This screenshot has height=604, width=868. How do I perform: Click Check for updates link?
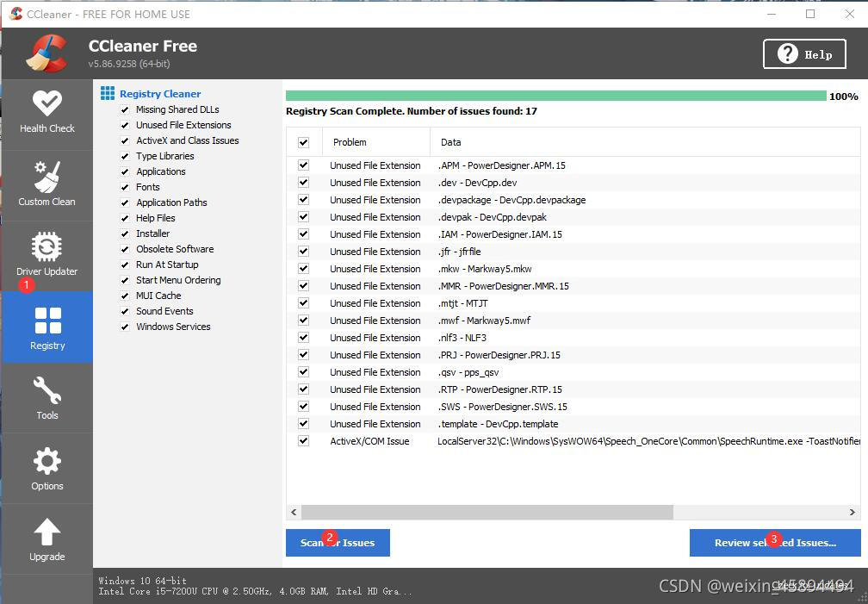tap(809, 585)
